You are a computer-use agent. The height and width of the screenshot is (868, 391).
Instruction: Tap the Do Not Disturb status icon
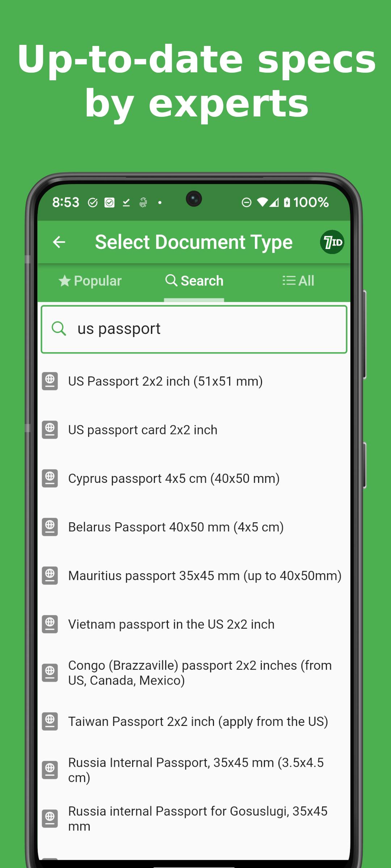coord(247,203)
